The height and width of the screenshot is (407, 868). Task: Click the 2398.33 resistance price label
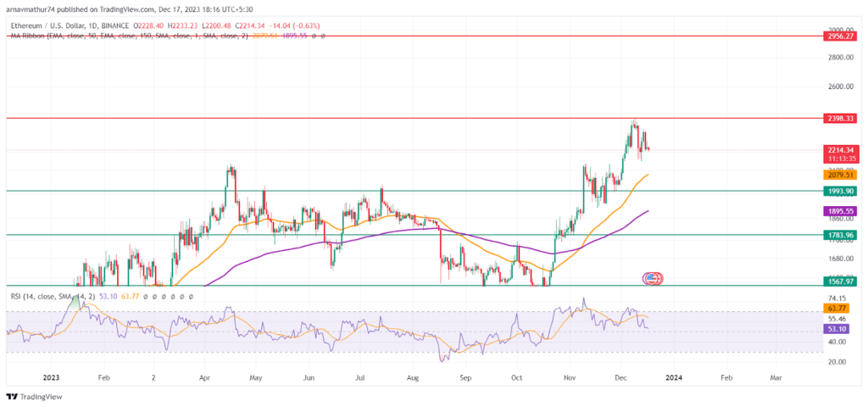click(841, 119)
